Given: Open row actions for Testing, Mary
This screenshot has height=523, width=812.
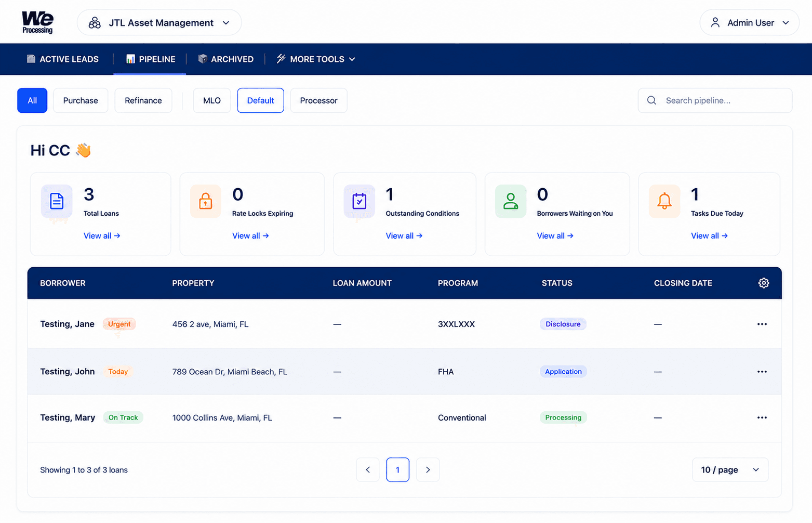Looking at the screenshot, I should point(762,417).
